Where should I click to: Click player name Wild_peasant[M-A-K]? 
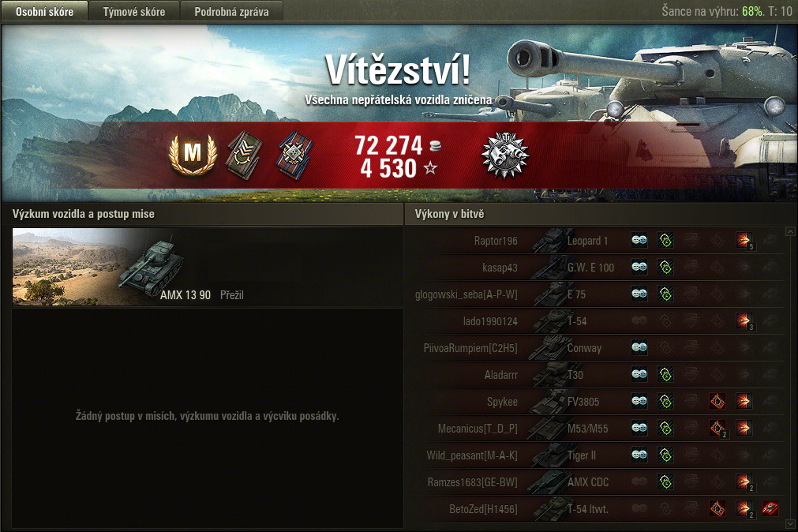coord(472,455)
